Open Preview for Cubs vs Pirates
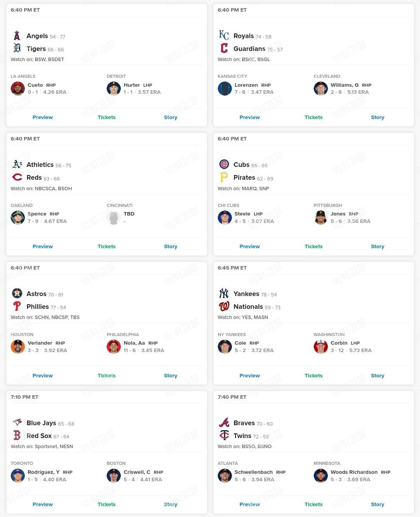 tap(250, 246)
